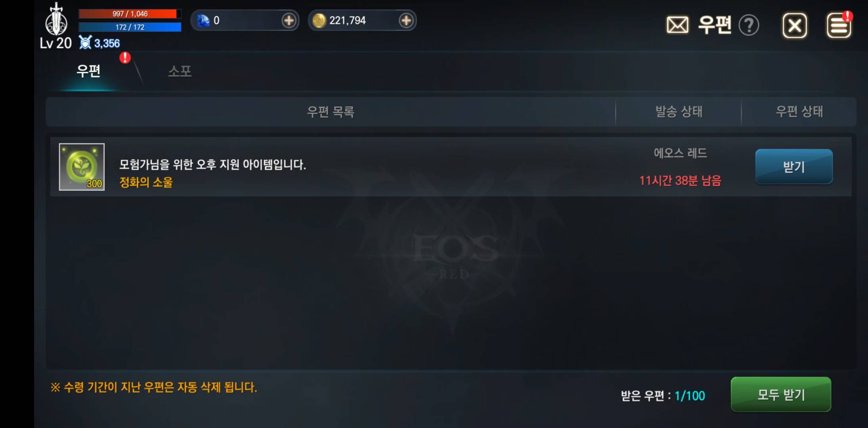Select the 정화의 소울 item thumbnail

(82, 167)
